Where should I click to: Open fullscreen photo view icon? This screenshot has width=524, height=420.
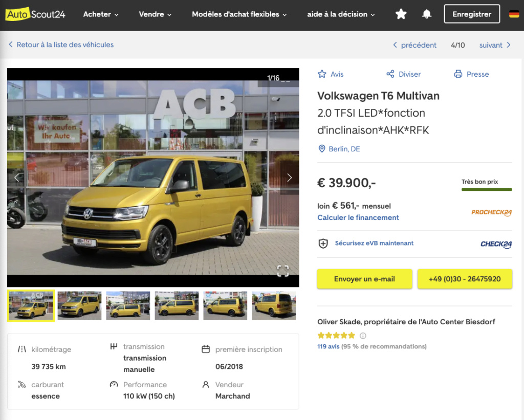282,271
